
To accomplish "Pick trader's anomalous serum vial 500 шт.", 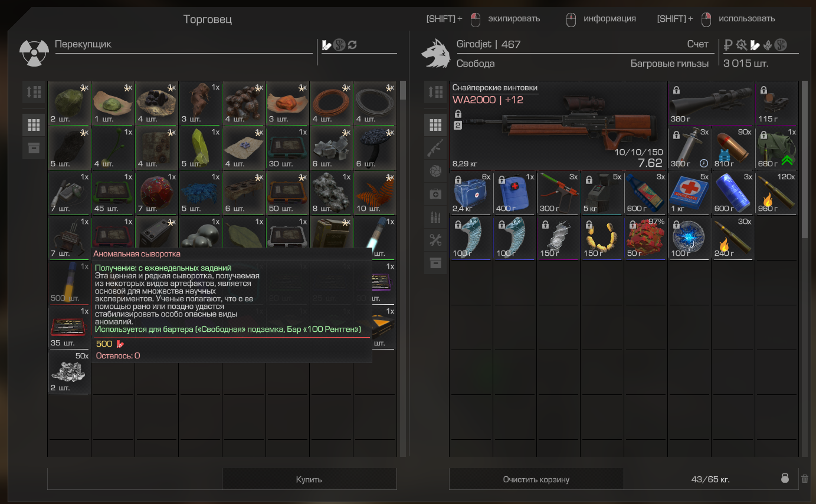I will click(69, 282).
